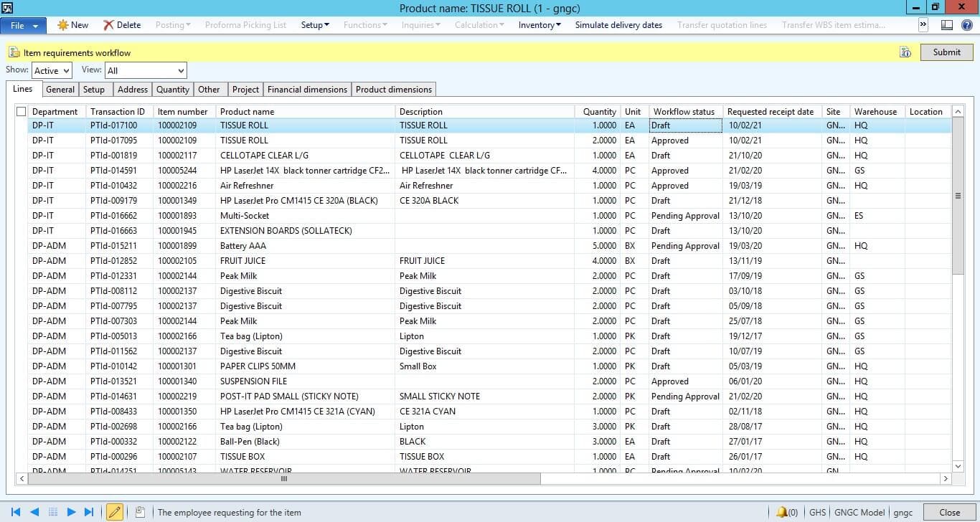Viewport: 980px width, 522px height.
Task: Open the notifications bell in status bar
Action: pos(782,512)
